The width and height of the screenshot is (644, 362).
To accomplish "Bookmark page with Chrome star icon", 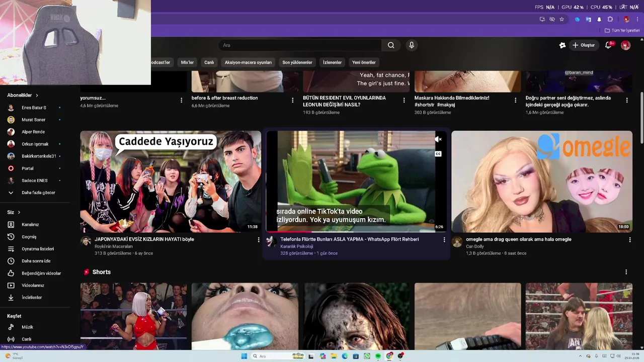I will (x=561, y=19).
